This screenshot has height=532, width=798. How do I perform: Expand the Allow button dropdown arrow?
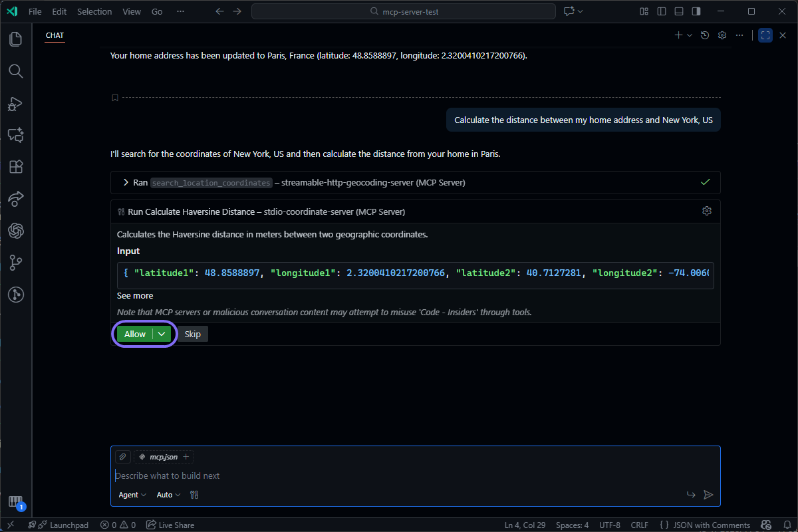click(x=160, y=334)
